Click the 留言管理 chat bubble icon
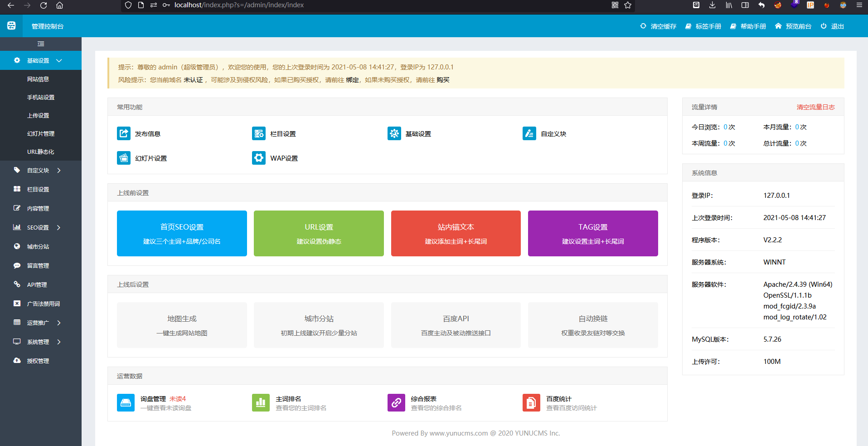 pos(17,265)
